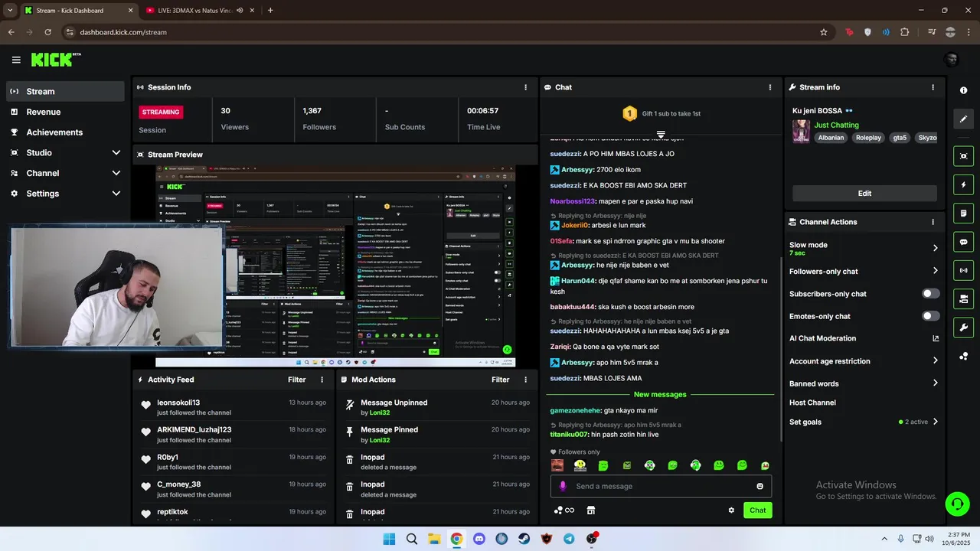The height and width of the screenshot is (551, 980).
Task: Open Mod Actions three-dot menu
Action: click(525, 380)
